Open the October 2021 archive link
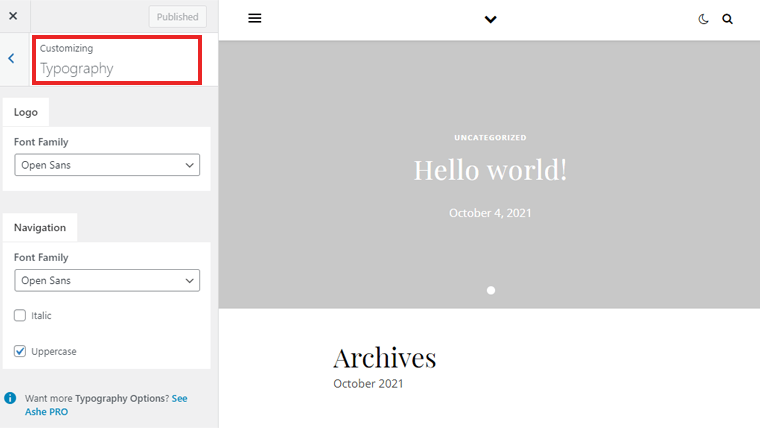 click(x=368, y=384)
